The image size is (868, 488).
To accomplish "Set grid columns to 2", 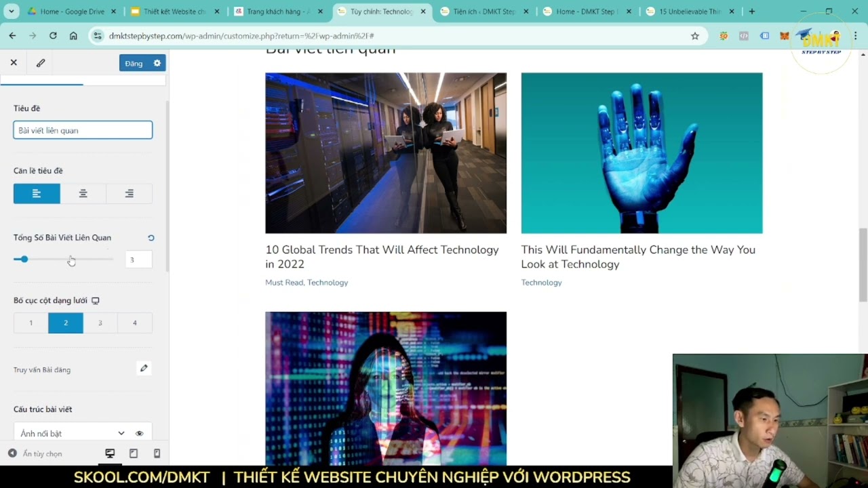I will click(x=66, y=323).
